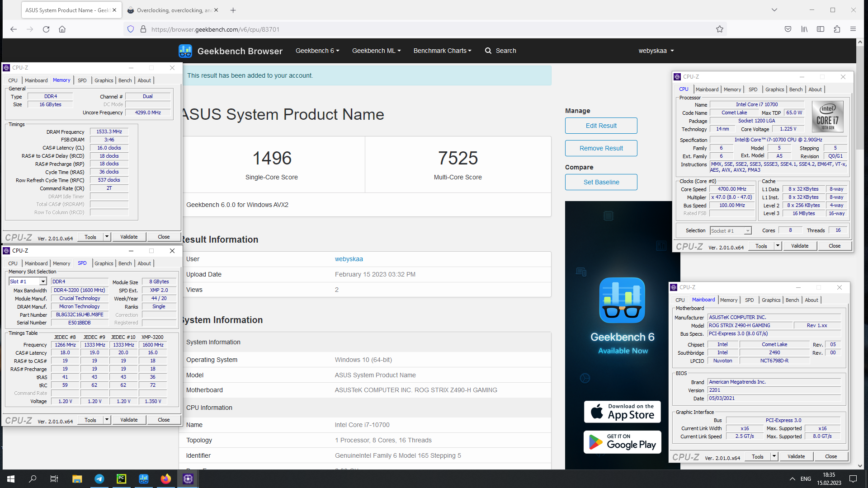Image resolution: width=868 pixels, height=488 pixels.
Task: Open the browser home page icon
Action: click(62, 29)
